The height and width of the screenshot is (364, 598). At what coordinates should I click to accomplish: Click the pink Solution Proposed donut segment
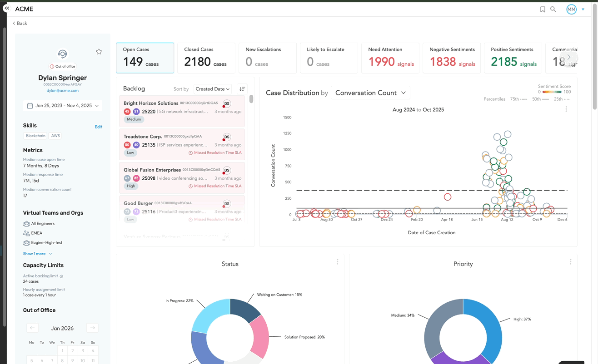[261, 336]
